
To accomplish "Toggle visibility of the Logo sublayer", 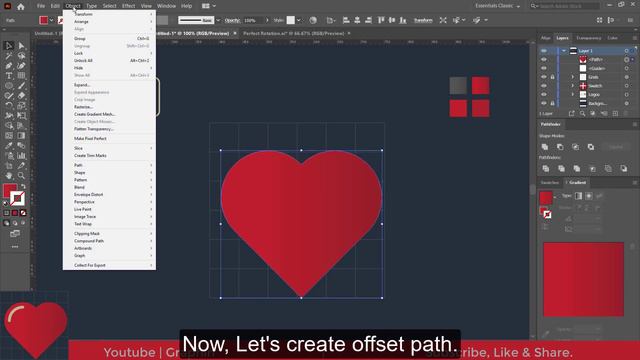I will point(544,94).
